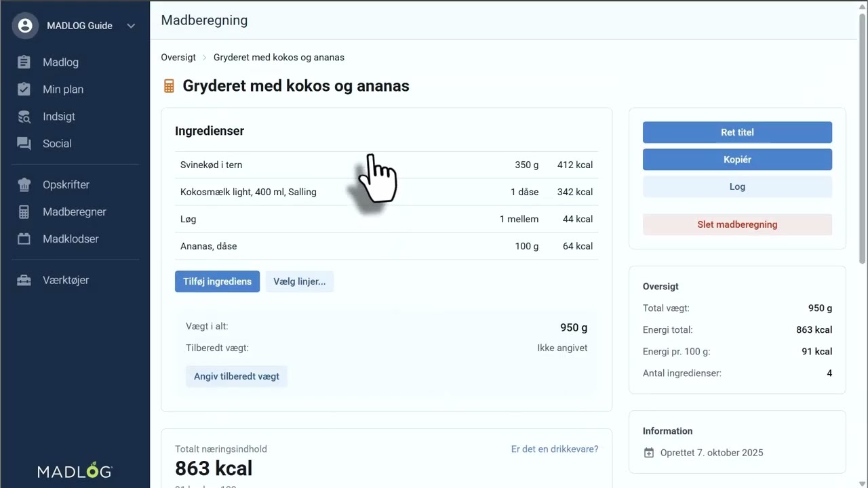Click the Social chat bubbles icon
868x488 pixels.
pos(24,144)
